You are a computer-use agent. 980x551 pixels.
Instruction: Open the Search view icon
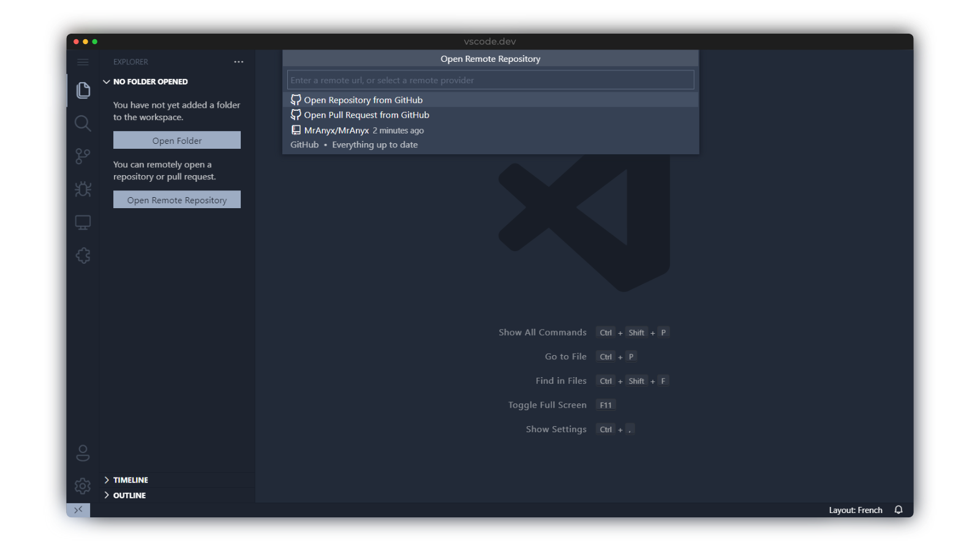83,123
